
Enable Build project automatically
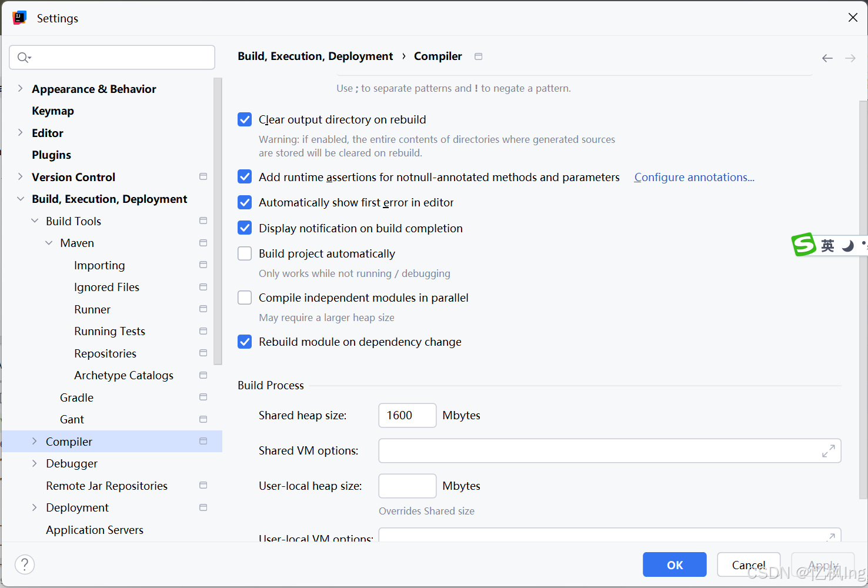pyautogui.click(x=244, y=253)
